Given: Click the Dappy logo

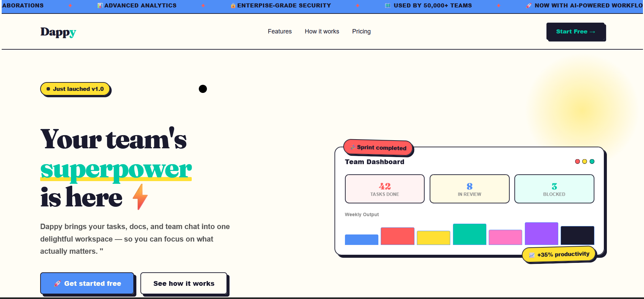Looking at the screenshot, I should pyautogui.click(x=58, y=32).
